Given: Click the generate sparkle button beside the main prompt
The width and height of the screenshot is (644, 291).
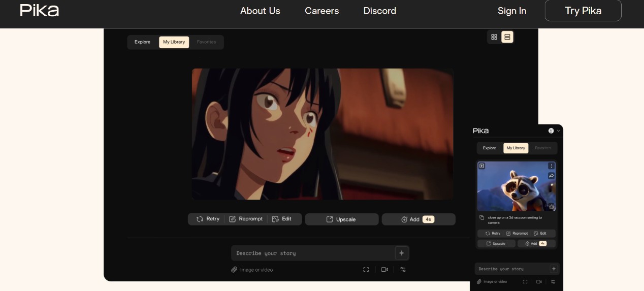Looking at the screenshot, I should [401, 253].
